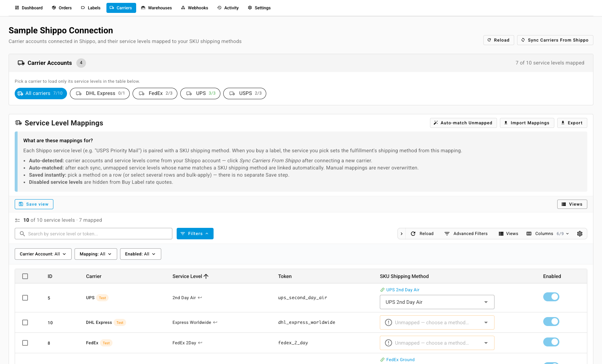This screenshot has width=602, height=364.
Task: Click the expand chevron left of table Reload
Action: (402, 234)
